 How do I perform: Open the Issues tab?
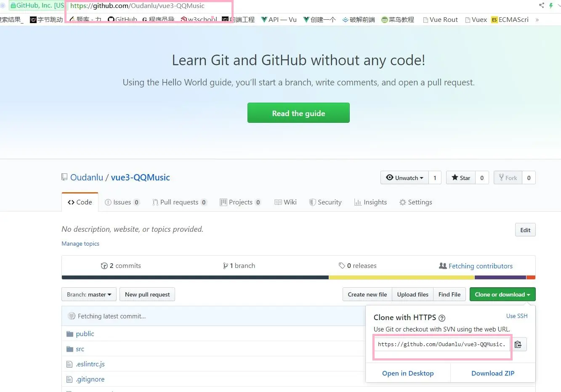pos(122,202)
